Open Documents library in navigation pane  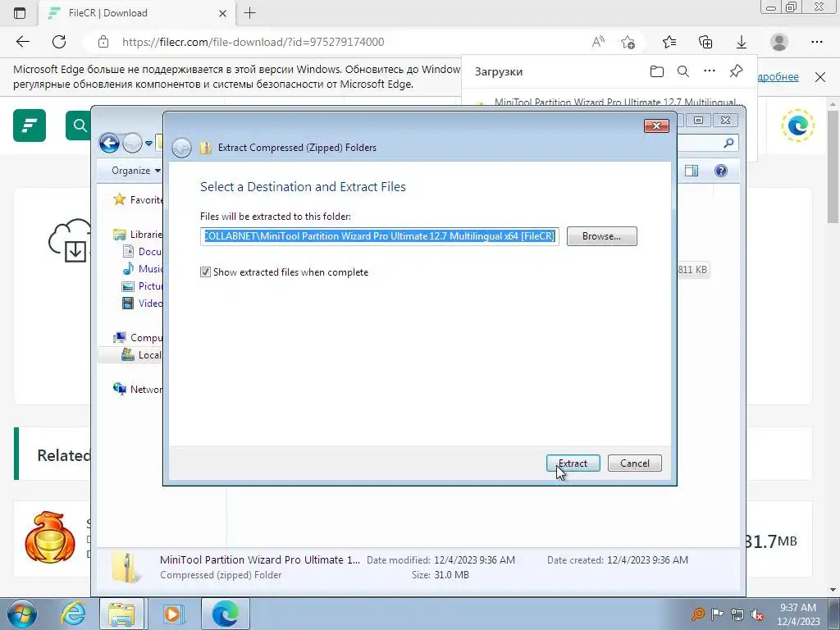tap(142, 251)
